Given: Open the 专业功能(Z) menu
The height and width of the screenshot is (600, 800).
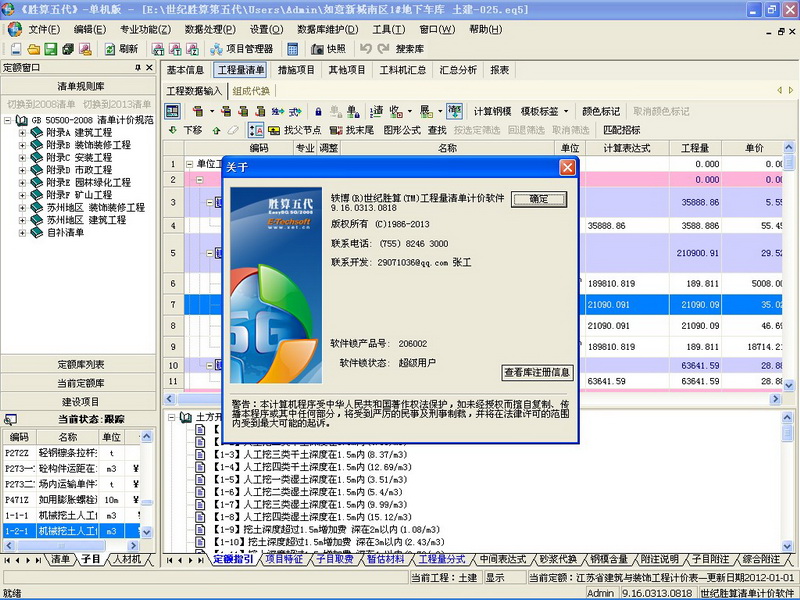Looking at the screenshot, I should point(145,29).
